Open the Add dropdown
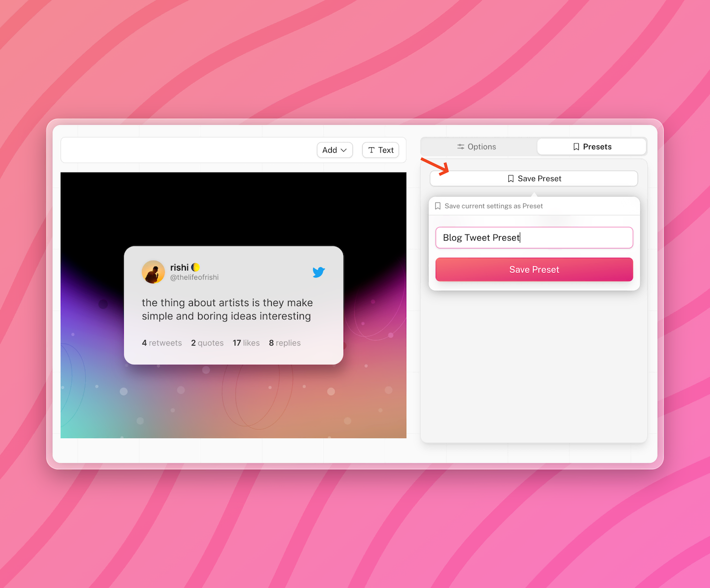 point(335,150)
